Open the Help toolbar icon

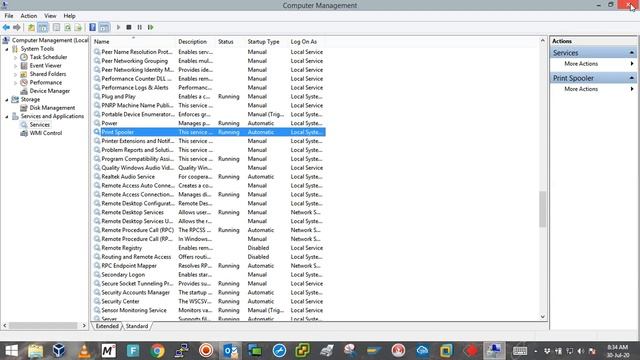point(93,27)
